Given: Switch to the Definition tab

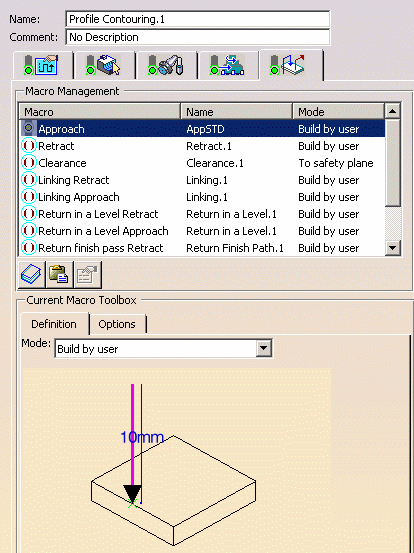Looking at the screenshot, I should tap(54, 324).
